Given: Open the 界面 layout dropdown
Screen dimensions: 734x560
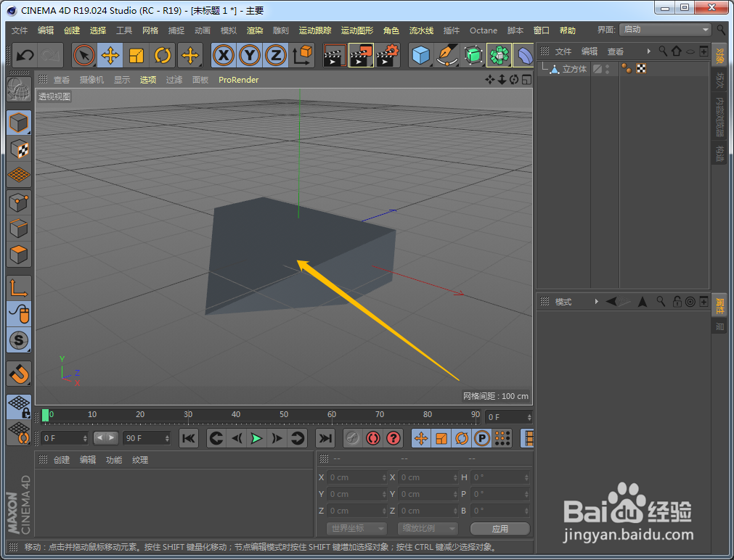Looking at the screenshot, I should coord(665,30).
